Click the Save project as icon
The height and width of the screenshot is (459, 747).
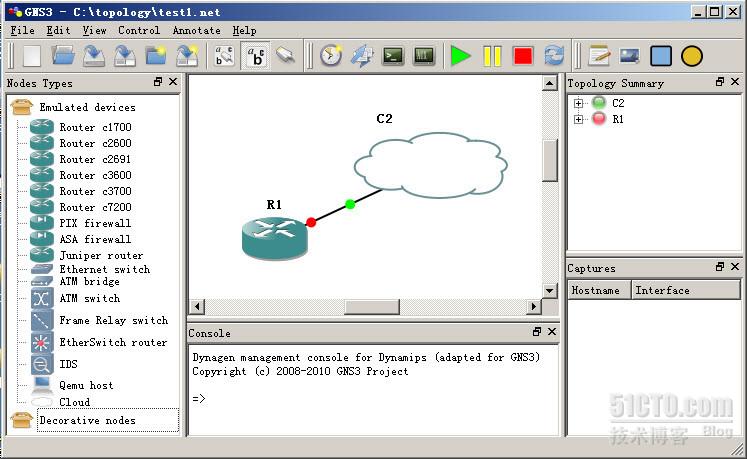124,56
